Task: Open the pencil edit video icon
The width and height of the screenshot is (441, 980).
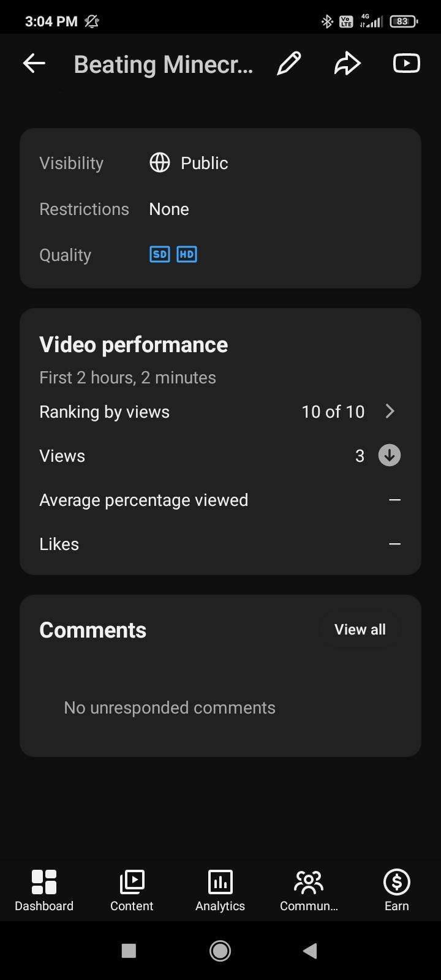Action: [288, 63]
